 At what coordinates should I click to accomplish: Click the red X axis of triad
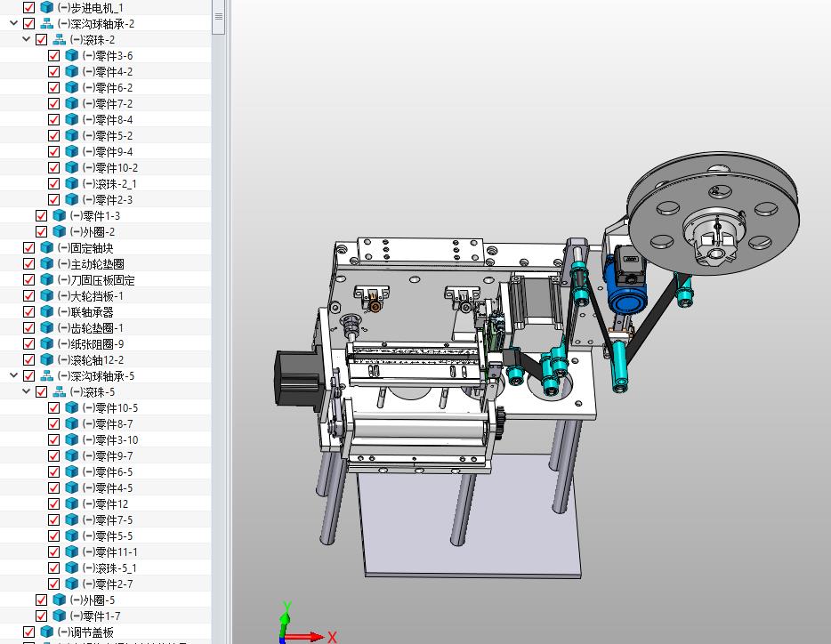point(306,636)
